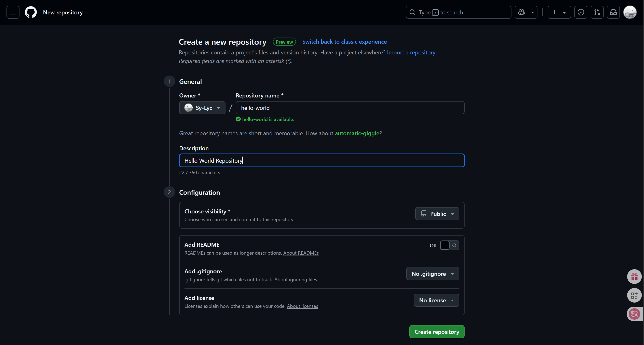The image size is (644, 345).
Task: Open the No license dropdown
Action: 436,300
